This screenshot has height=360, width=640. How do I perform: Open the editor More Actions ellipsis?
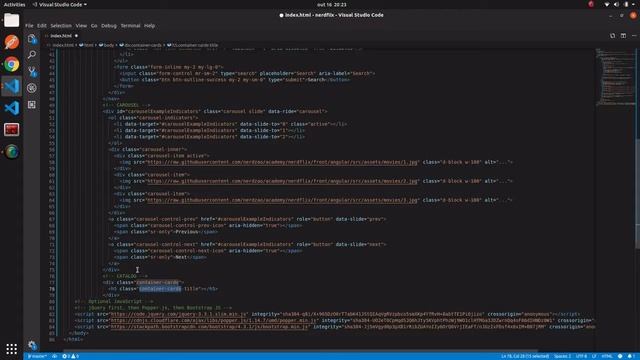point(634,36)
